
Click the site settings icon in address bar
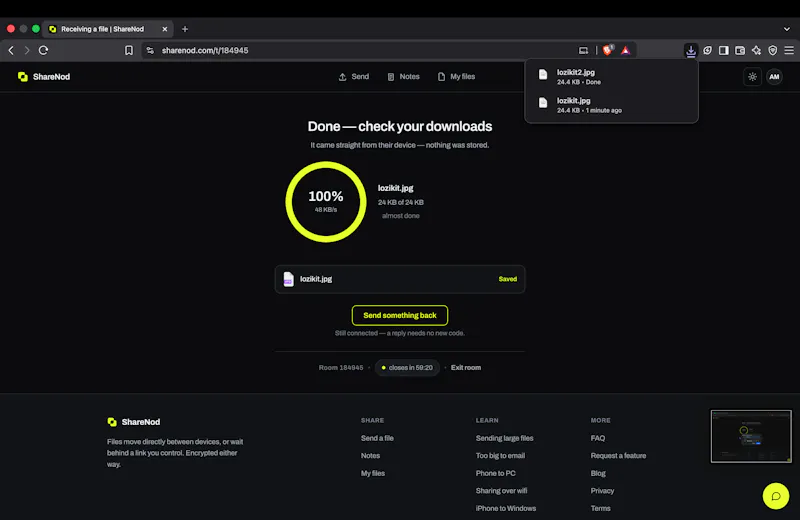coord(150,50)
